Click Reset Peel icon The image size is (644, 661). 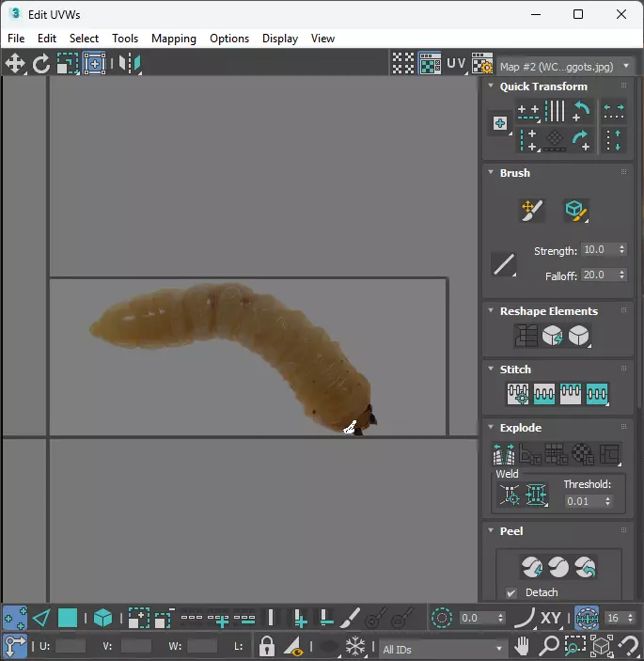point(585,567)
